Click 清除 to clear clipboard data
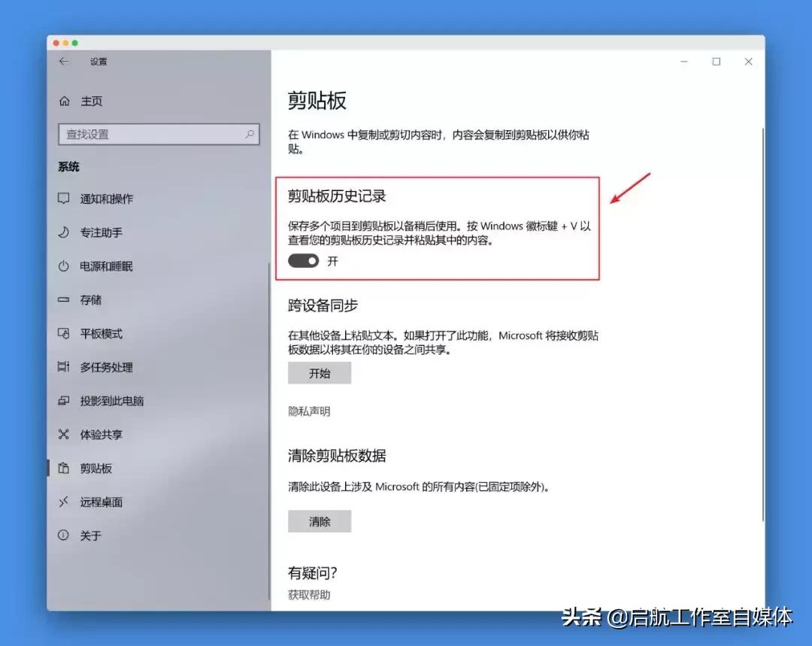812x646 pixels. pos(320,520)
